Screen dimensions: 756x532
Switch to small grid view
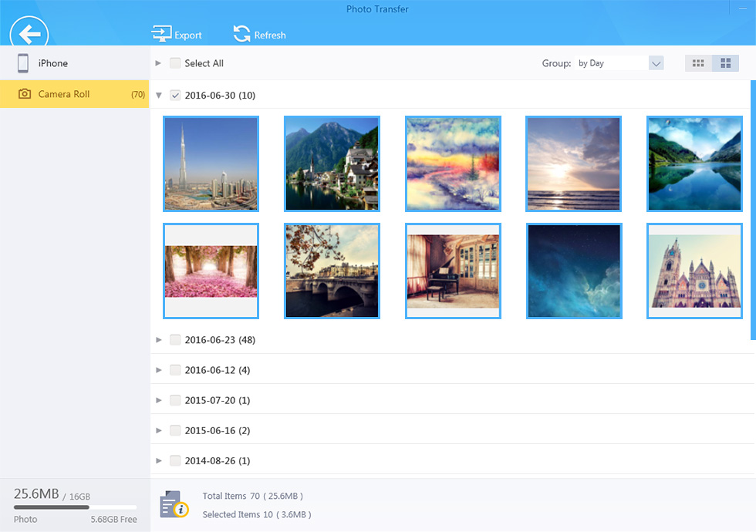(x=698, y=63)
